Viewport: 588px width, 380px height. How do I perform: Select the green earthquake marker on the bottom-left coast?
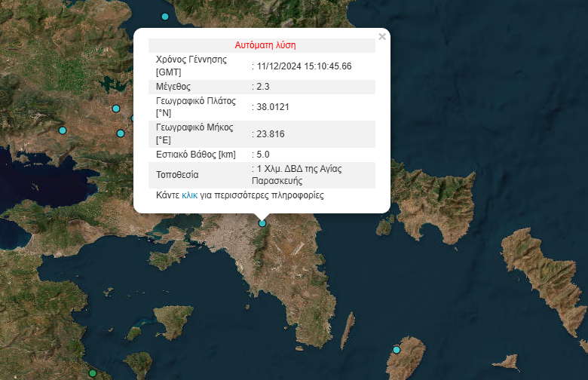pos(93,372)
